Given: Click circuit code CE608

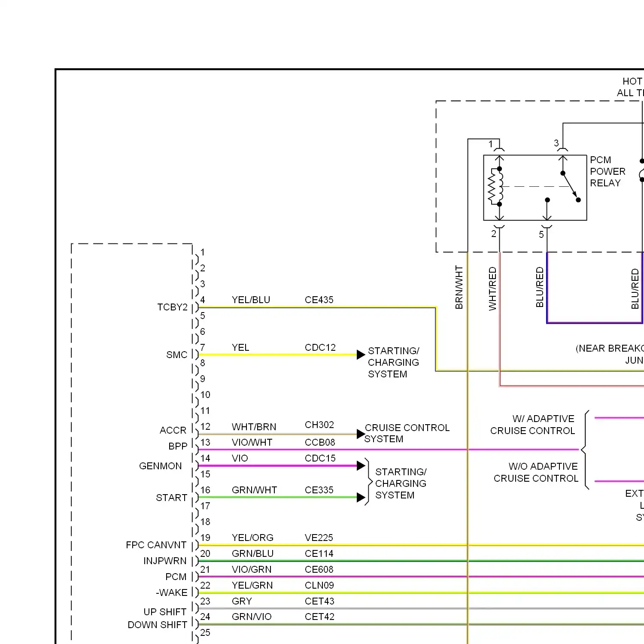Looking at the screenshot, I should (319, 569).
